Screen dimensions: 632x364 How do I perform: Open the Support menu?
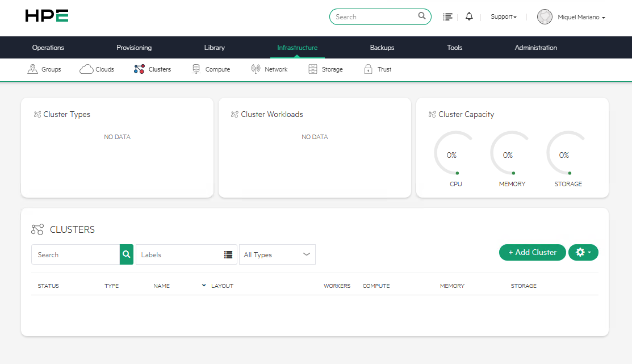click(503, 16)
